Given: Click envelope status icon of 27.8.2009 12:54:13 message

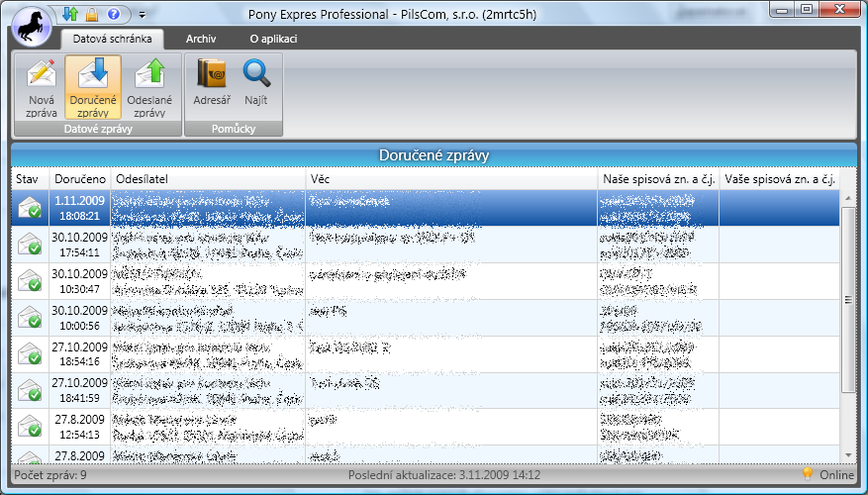Looking at the screenshot, I should click(x=30, y=427).
